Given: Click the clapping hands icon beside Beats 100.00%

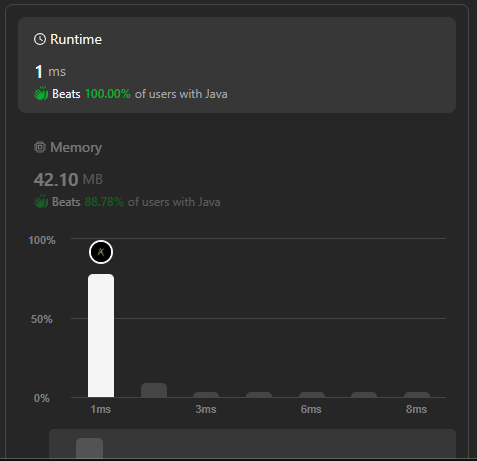Looking at the screenshot, I should [x=41, y=94].
